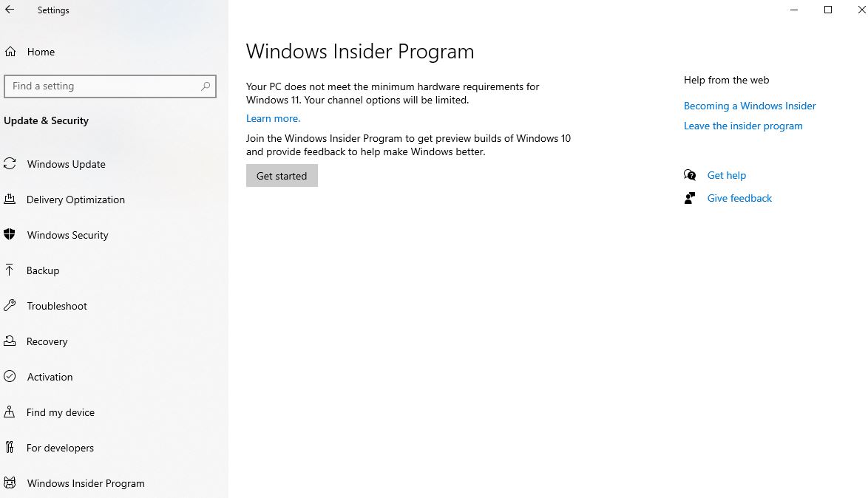Click the Delivery Optimization icon

10,199
